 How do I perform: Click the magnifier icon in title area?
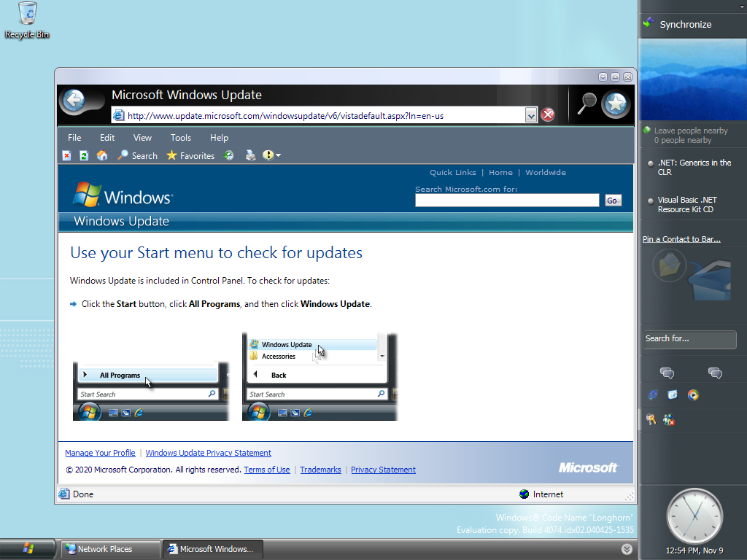coord(586,104)
